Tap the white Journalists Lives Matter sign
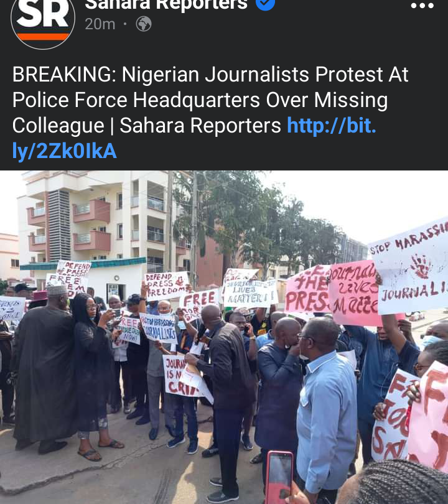 coord(250,293)
